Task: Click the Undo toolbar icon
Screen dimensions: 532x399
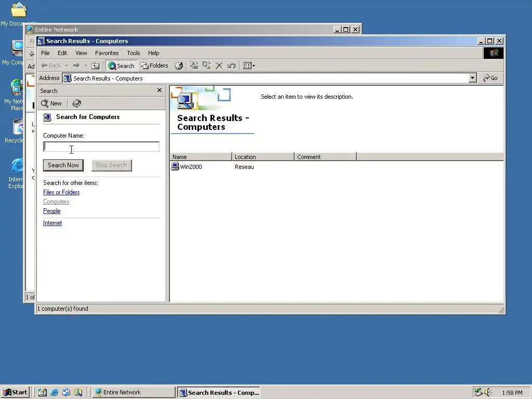Action: [x=231, y=66]
